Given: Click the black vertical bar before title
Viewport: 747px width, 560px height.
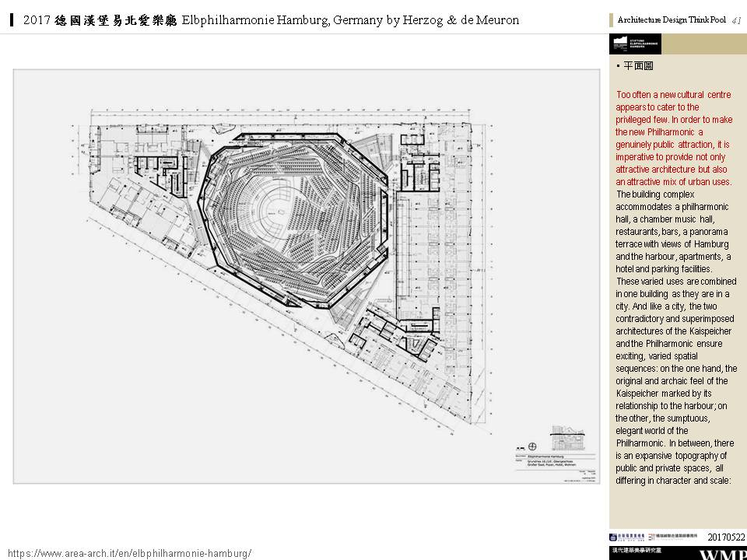Looking at the screenshot, I should [x=12, y=20].
